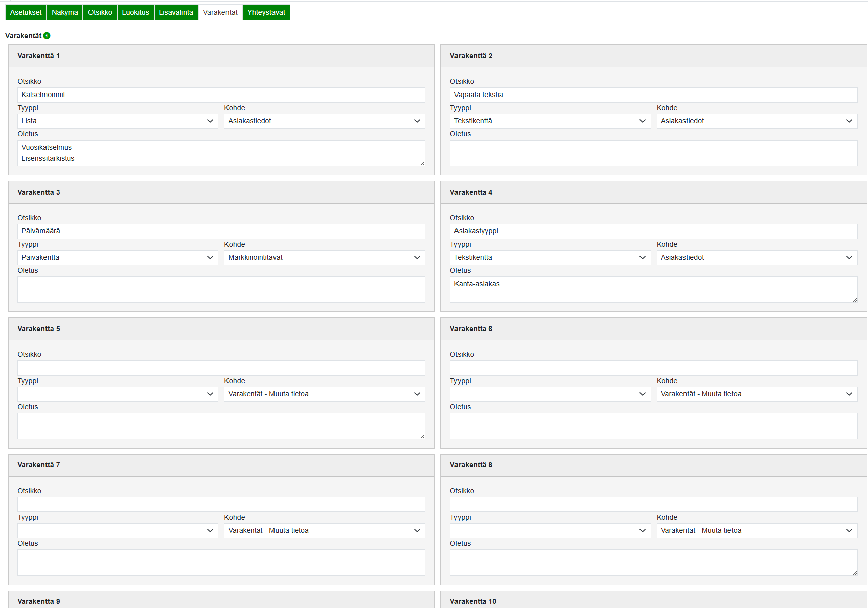Image resolution: width=868 pixels, height=608 pixels.
Task: Open Varakenttä 8 Kohde dropdown
Action: point(757,531)
